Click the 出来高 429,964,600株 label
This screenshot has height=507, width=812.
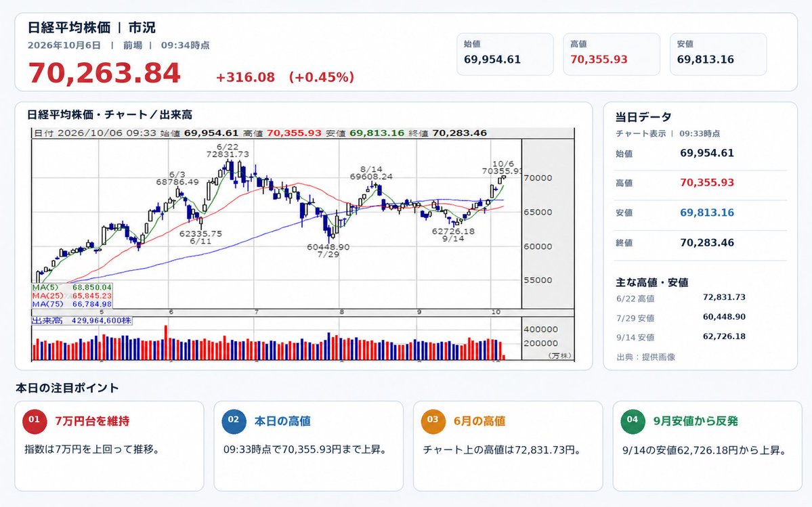tap(82, 321)
